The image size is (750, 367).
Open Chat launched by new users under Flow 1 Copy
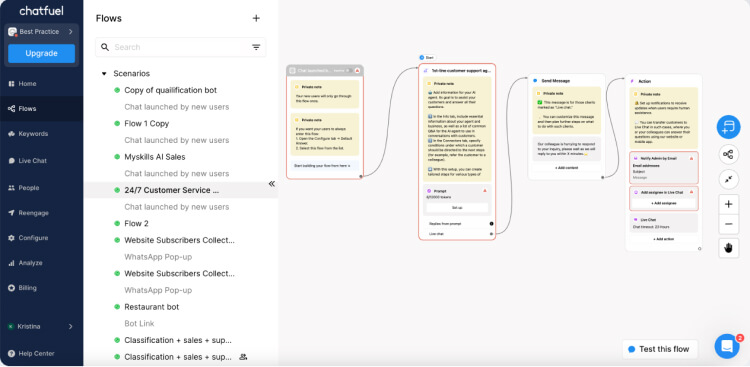[x=176, y=140]
